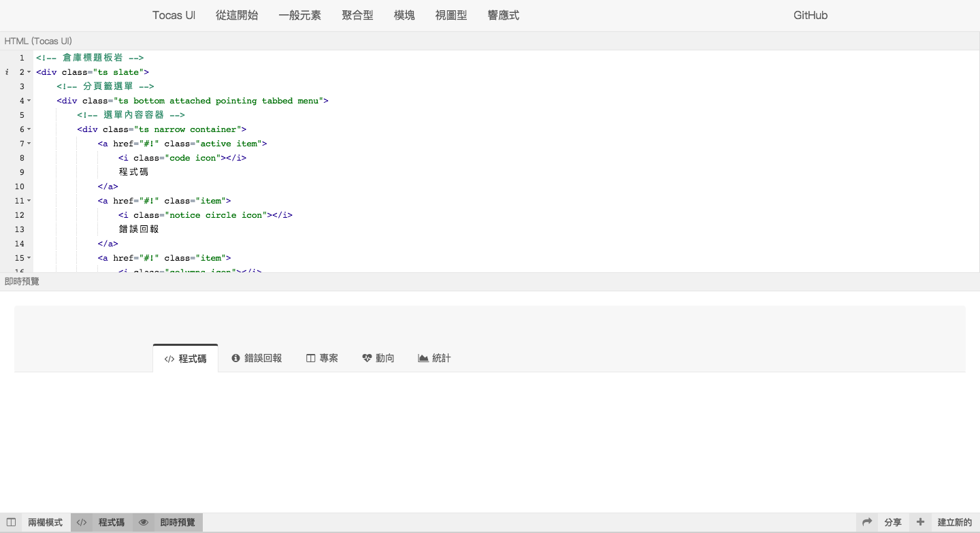Click the 建立新的 button
Image resolution: width=980 pixels, height=533 pixels.
coord(955,522)
